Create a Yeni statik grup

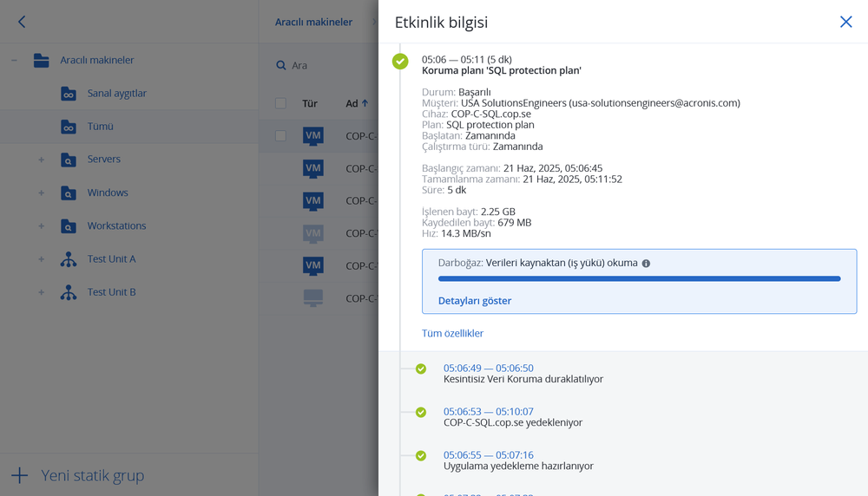click(x=93, y=475)
